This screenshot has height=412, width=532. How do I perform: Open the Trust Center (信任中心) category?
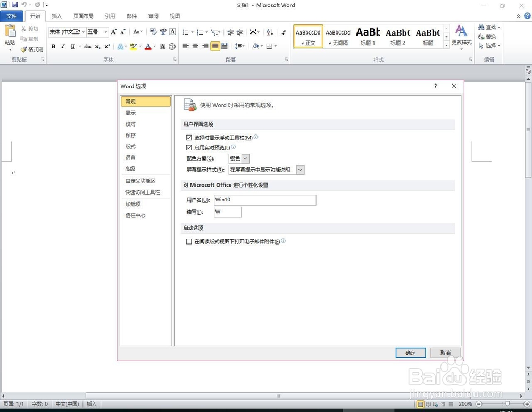[146, 215]
